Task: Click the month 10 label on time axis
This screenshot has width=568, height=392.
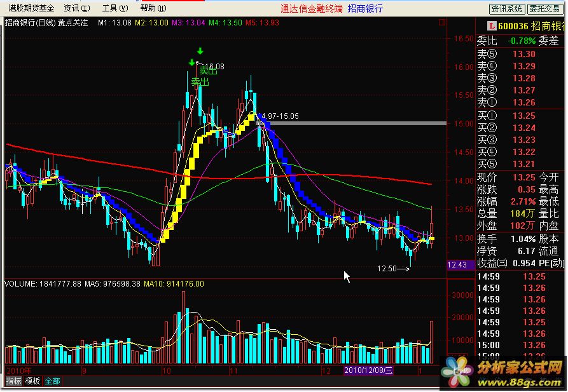Action: 166,371
